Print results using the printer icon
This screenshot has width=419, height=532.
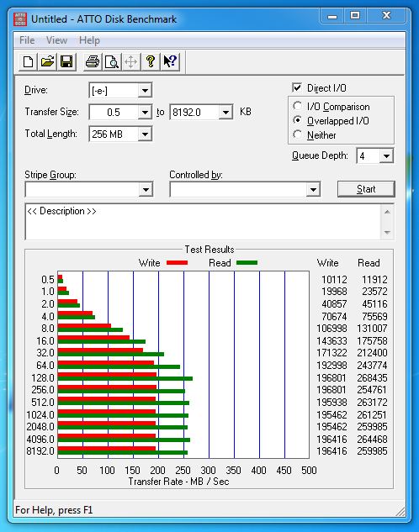tap(93, 61)
